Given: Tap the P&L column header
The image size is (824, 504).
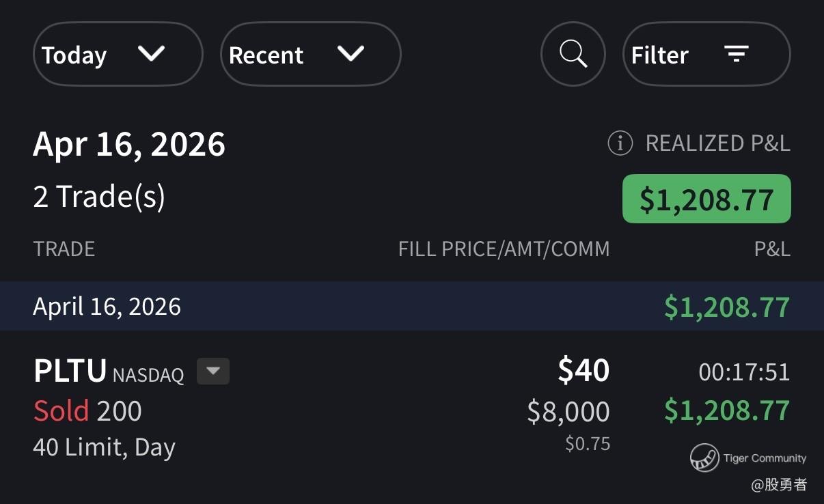Looking at the screenshot, I should pos(772,249).
